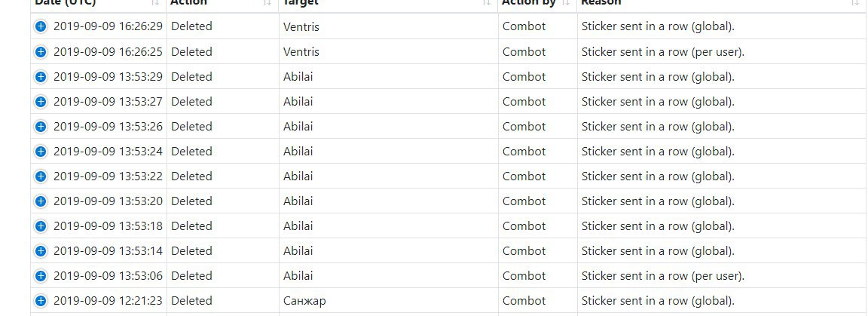Click the first Ventris target name

[x=301, y=26]
